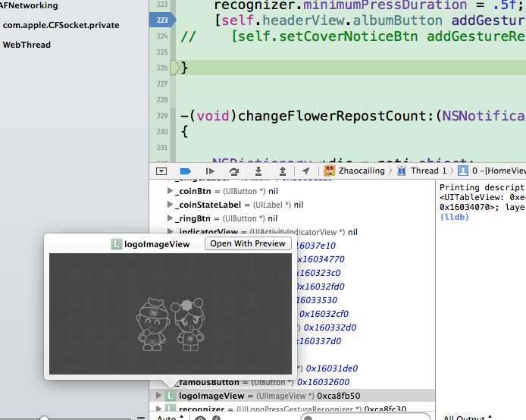Select the cartoon logo image preview

pyautogui.click(x=171, y=314)
